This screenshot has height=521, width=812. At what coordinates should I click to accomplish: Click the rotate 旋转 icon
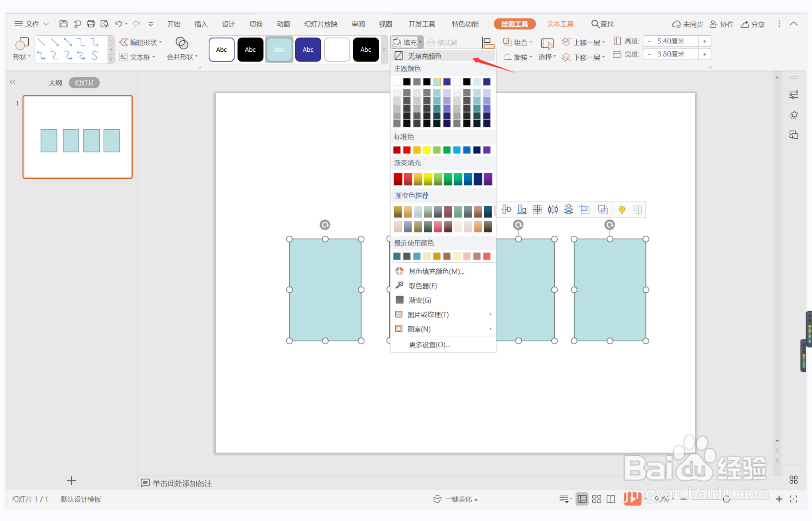(508, 57)
